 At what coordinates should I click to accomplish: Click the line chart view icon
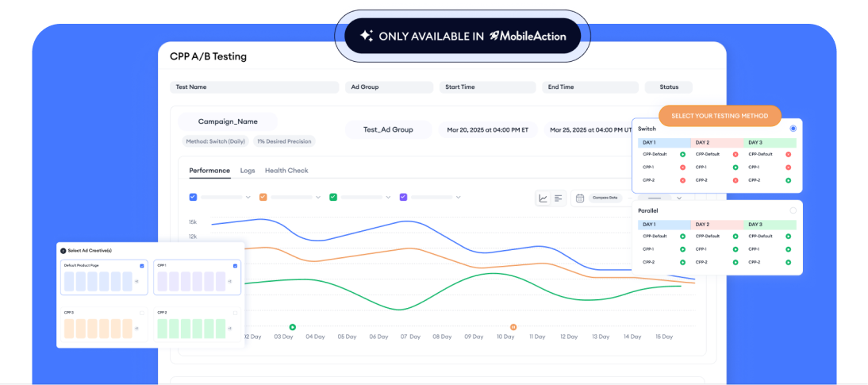[x=543, y=198]
